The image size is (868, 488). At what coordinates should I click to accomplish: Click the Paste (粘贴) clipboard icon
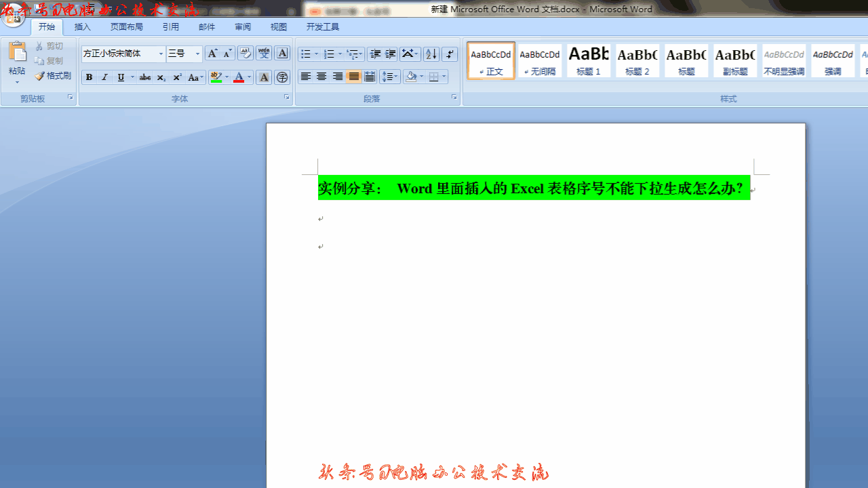click(17, 52)
